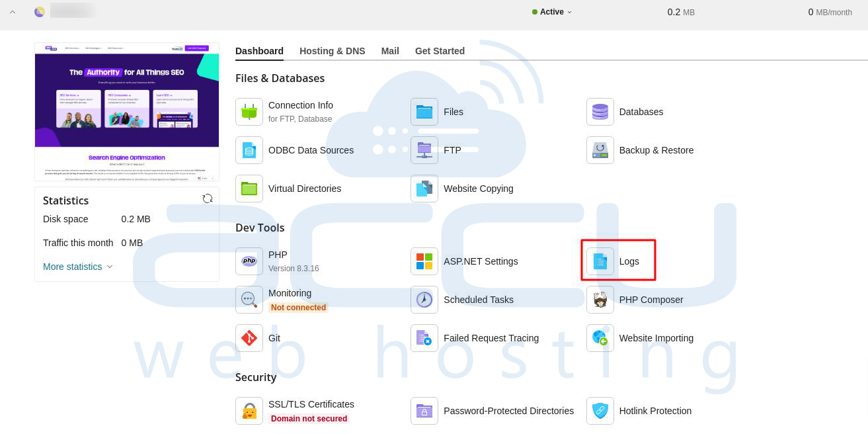This screenshot has height=434, width=868.
Task: Open the Connection Info link
Action: tap(301, 105)
